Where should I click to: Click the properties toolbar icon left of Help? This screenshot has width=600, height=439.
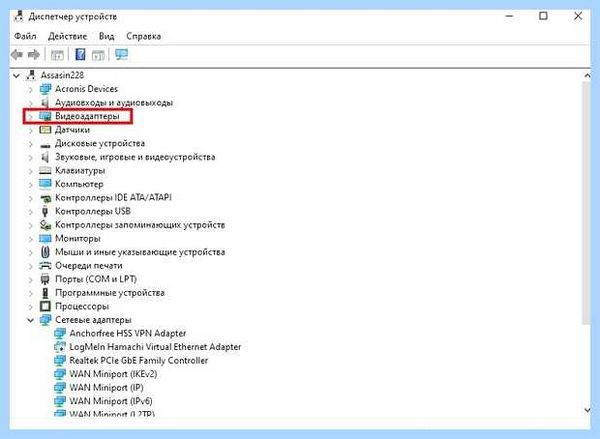(x=57, y=55)
